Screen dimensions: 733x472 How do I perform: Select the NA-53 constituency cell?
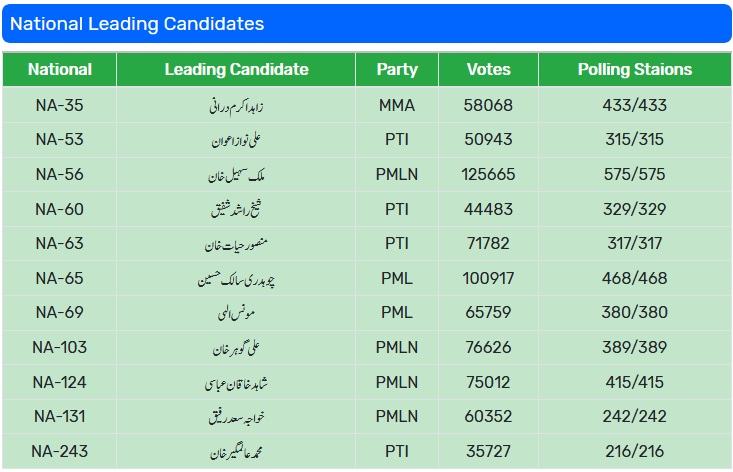click(59, 139)
